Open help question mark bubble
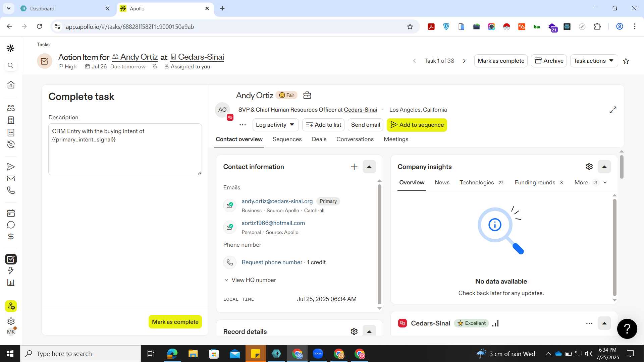 click(627, 329)
